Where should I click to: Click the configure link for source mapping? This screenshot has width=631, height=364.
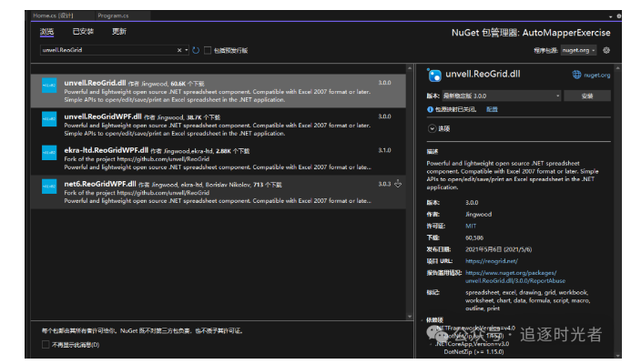492,109
